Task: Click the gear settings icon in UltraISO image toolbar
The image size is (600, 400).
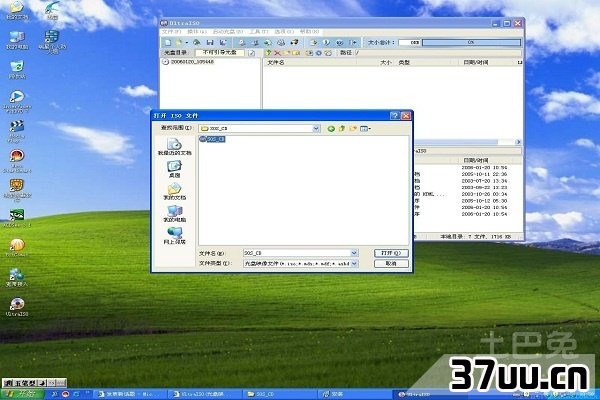Action: (x=319, y=53)
